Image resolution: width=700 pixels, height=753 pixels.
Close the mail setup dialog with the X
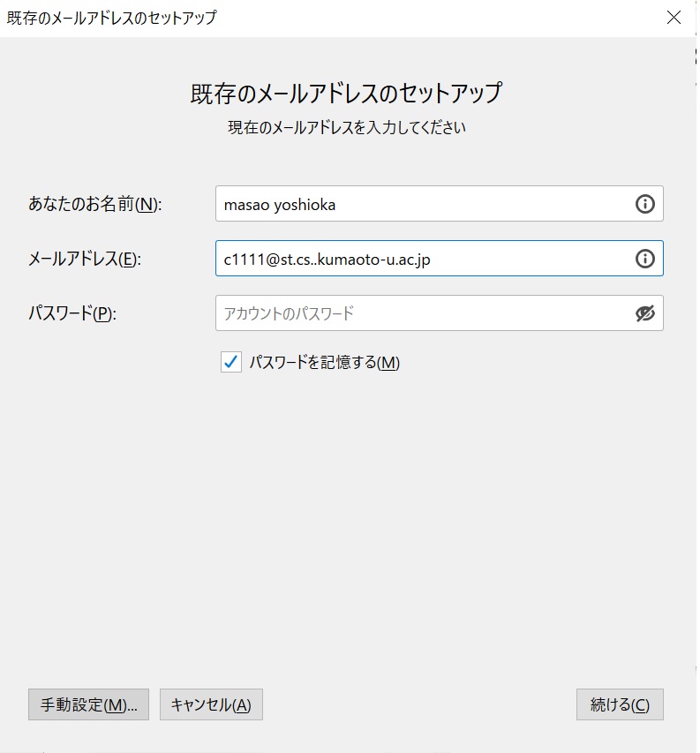[674, 18]
